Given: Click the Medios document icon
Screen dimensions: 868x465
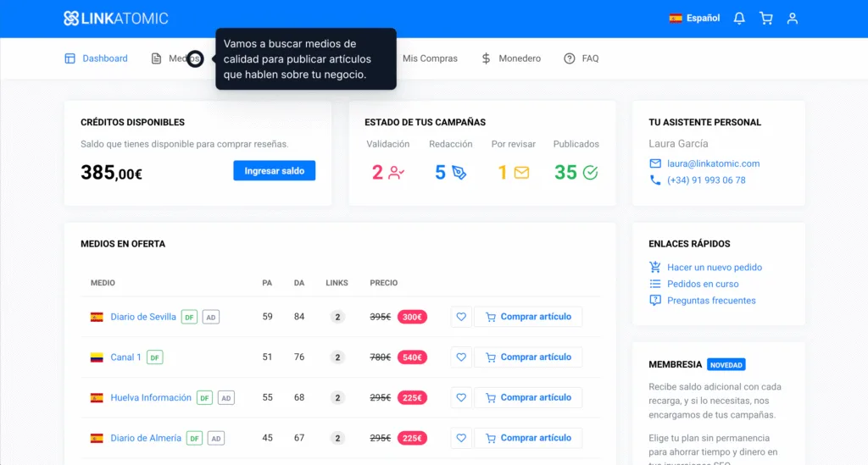Looking at the screenshot, I should coord(156,58).
